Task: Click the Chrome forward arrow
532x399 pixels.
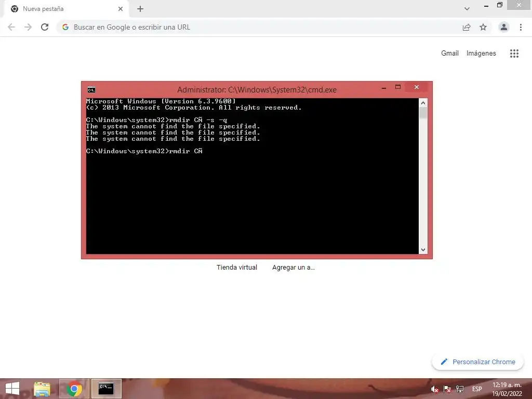Action: [x=28, y=27]
